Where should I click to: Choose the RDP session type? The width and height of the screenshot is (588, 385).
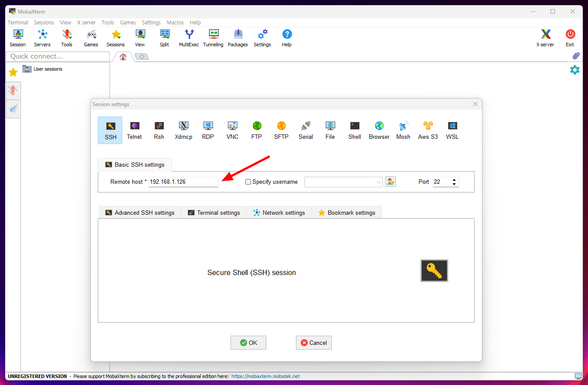point(208,130)
